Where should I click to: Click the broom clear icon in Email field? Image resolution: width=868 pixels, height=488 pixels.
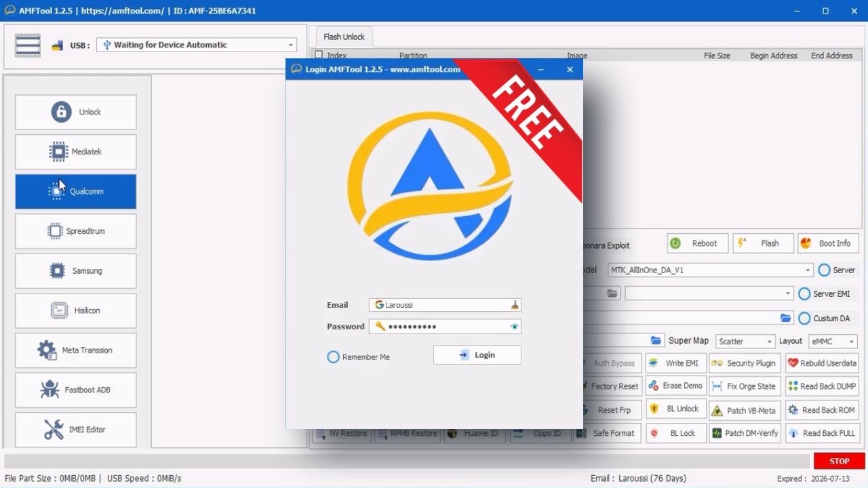tap(515, 305)
